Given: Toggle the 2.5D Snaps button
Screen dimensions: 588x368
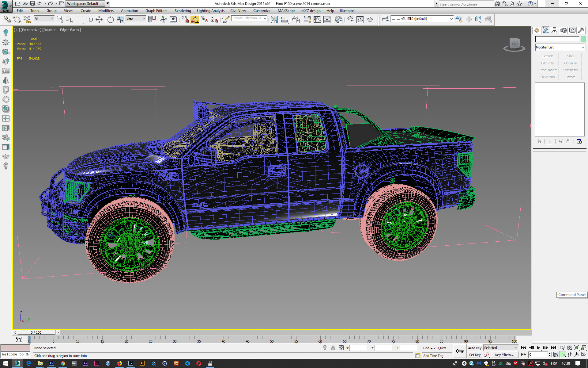Looking at the screenshot, I should click(185, 20).
